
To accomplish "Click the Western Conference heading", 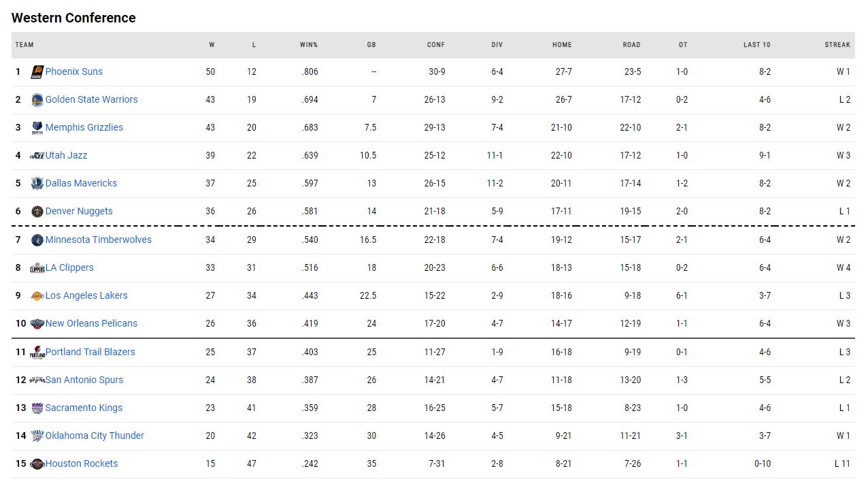I will point(73,18).
